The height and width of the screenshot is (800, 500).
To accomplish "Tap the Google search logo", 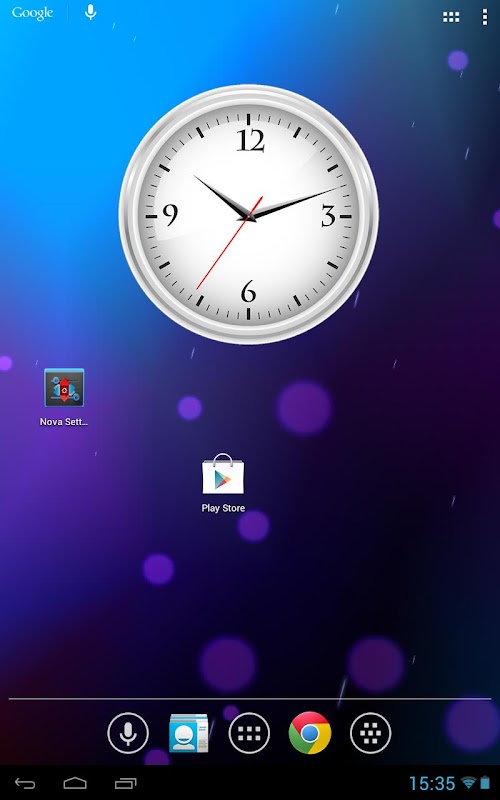I will pyautogui.click(x=32, y=13).
